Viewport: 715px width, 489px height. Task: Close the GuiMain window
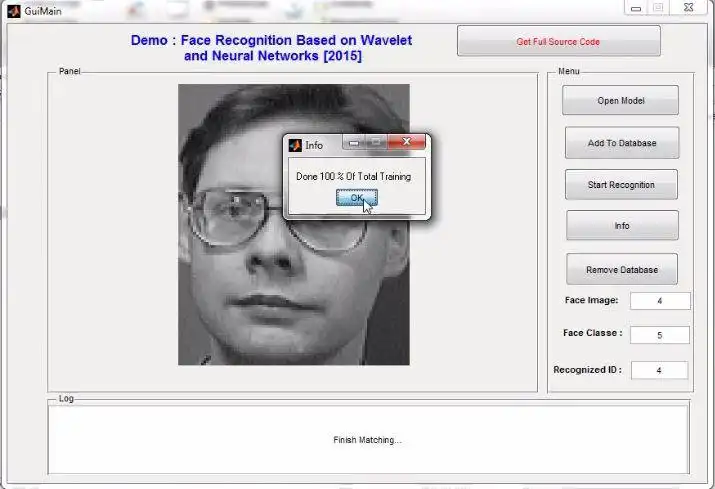click(x=689, y=7)
